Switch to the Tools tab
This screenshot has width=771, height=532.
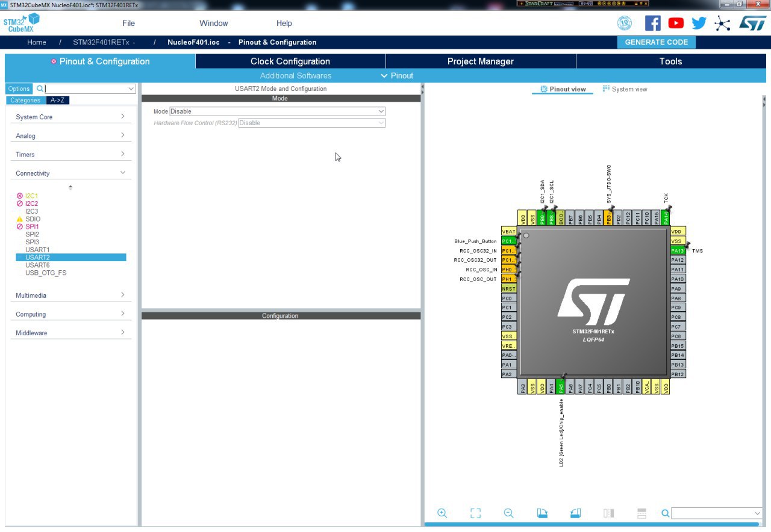[x=670, y=61]
